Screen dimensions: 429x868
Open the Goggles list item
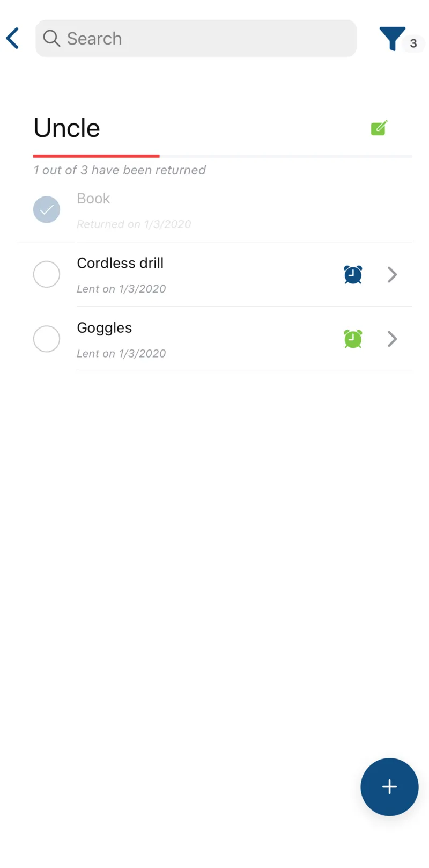pyautogui.click(x=204, y=339)
